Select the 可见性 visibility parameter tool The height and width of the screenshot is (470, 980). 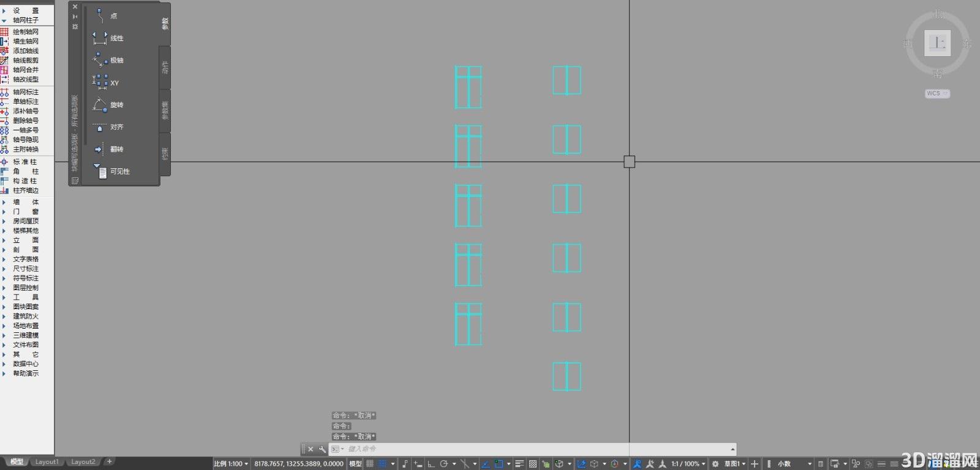tap(111, 171)
